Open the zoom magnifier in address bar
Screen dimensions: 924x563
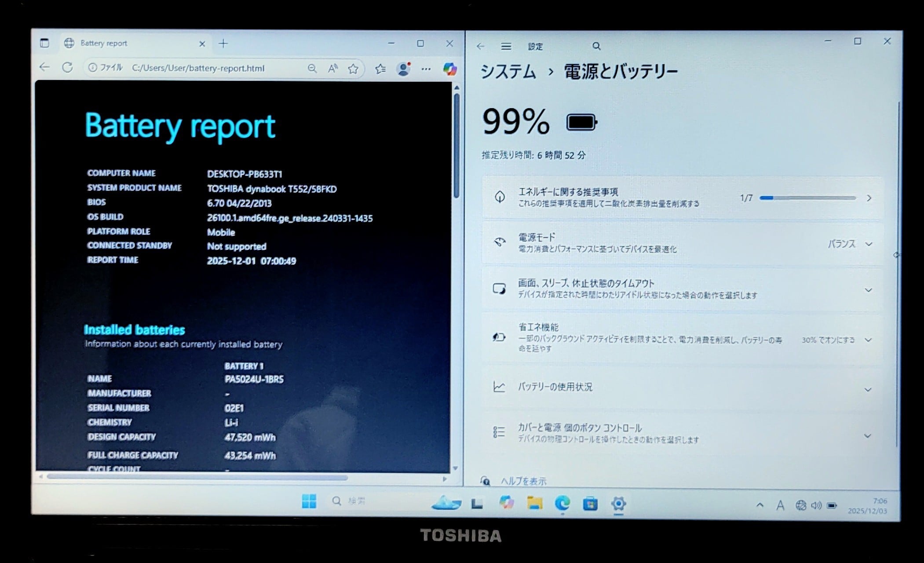312,68
